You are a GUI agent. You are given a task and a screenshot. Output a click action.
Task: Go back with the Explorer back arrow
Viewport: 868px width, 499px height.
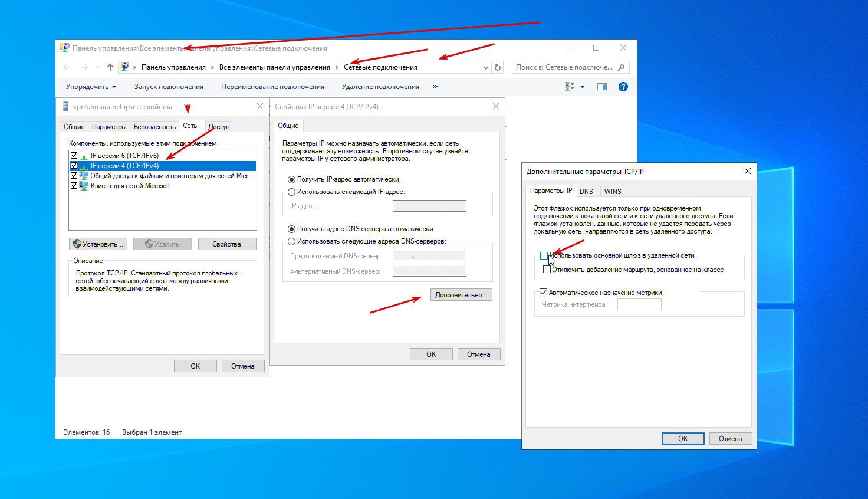point(67,67)
